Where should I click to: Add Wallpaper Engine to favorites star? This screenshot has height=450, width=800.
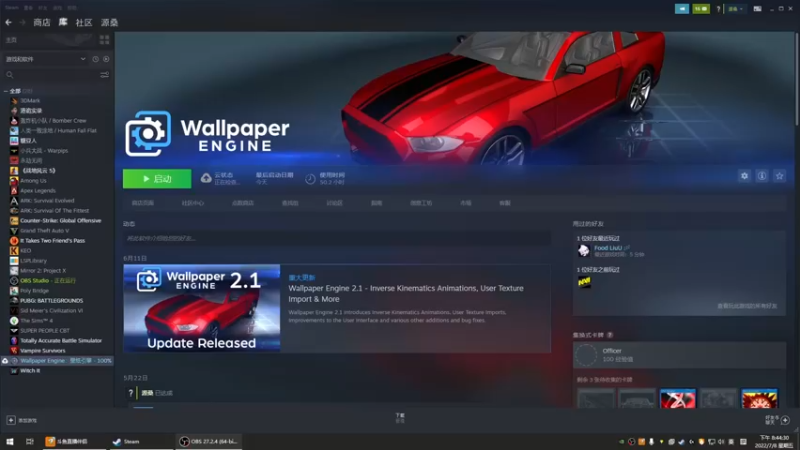pyautogui.click(x=779, y=176)
